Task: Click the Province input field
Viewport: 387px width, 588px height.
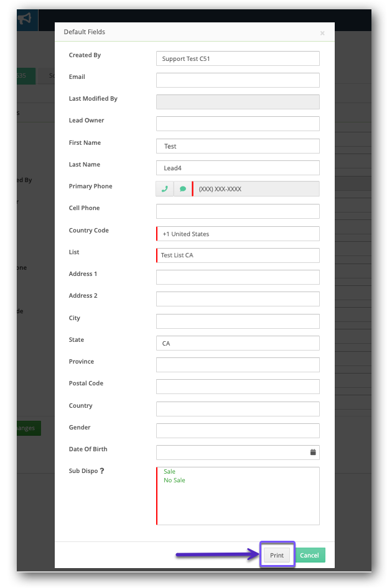Action: [x=238, y=365]
